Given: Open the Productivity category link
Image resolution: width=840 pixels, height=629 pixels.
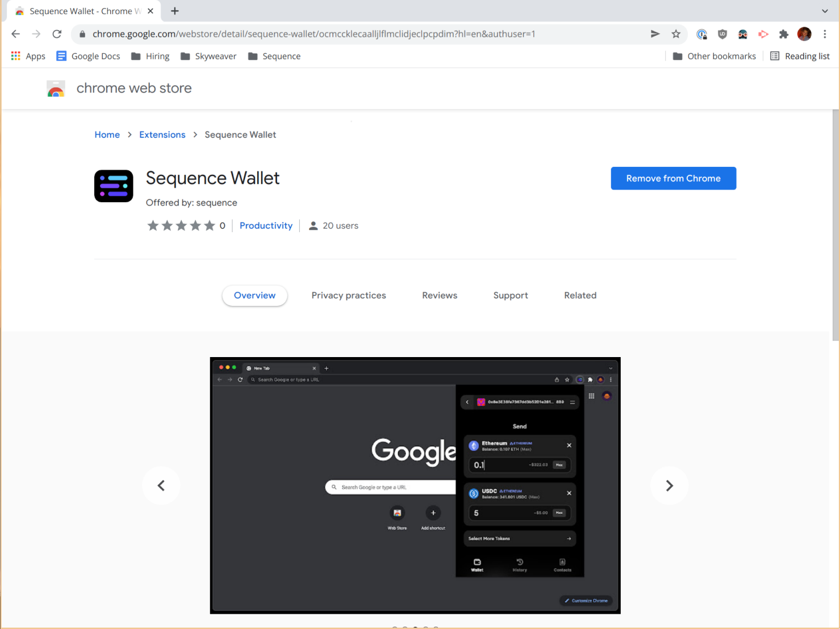Looking at the screenshot, I should pyautogui.click(x=266, y=225).
